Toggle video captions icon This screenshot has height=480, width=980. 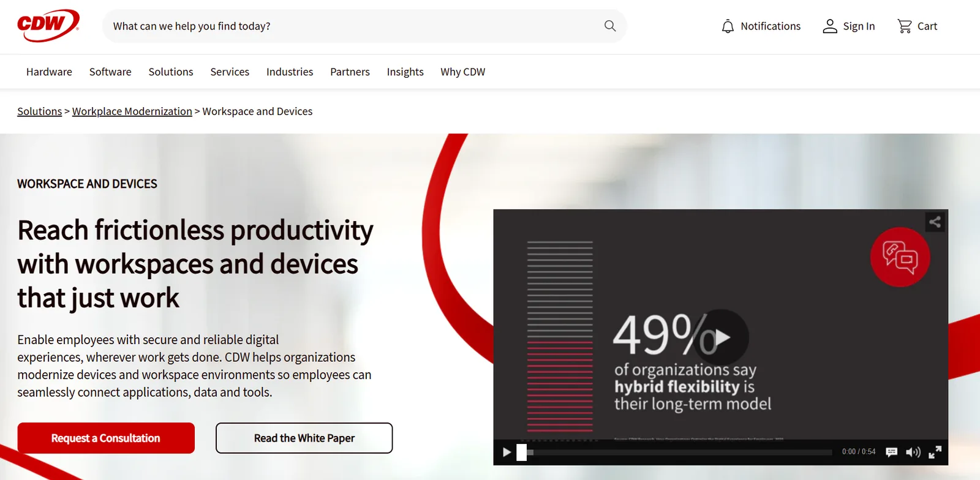(892, 452)
